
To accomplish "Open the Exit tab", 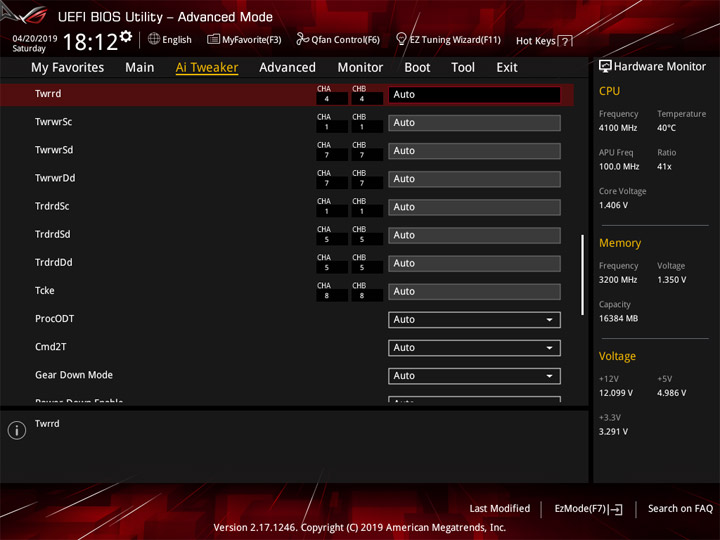I will tap(506, 68).
